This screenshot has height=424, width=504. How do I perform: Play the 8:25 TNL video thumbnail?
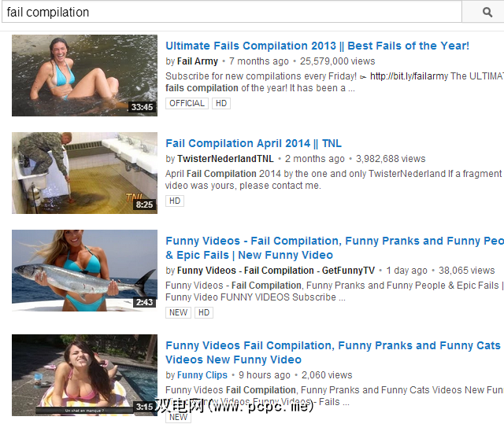pyautogui.click(x=84, y=173)
